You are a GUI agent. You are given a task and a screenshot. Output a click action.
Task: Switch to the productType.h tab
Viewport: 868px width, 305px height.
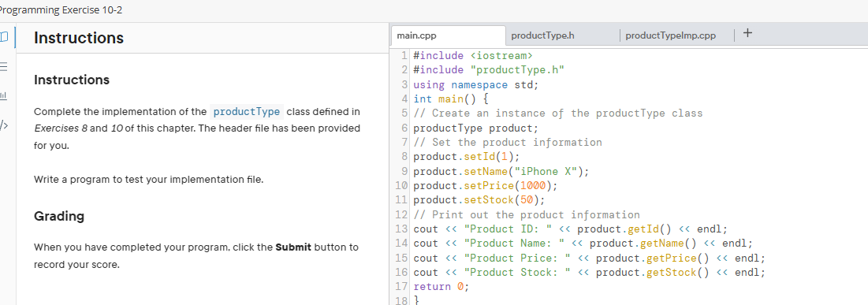562,35
